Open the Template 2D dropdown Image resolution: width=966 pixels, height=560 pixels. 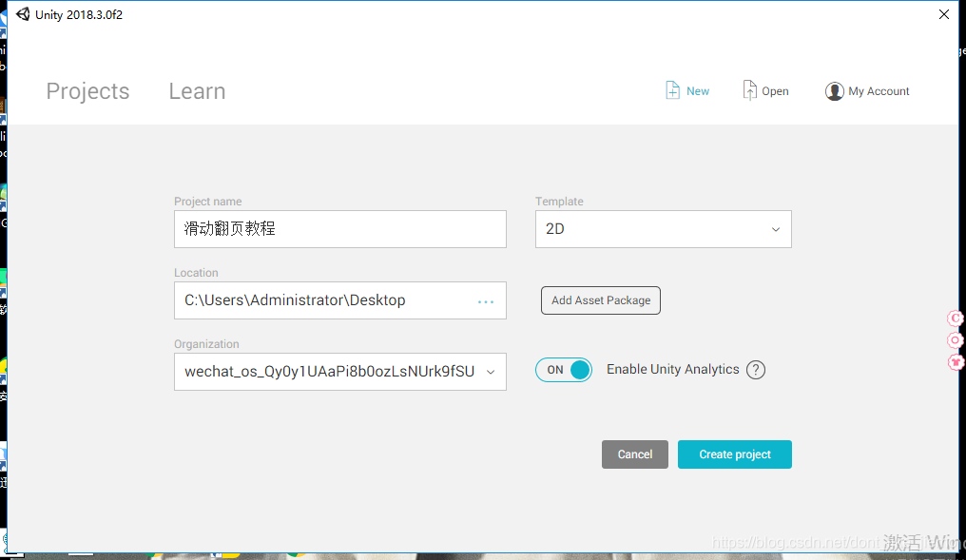pyautogui.click(x=663, y=229)
